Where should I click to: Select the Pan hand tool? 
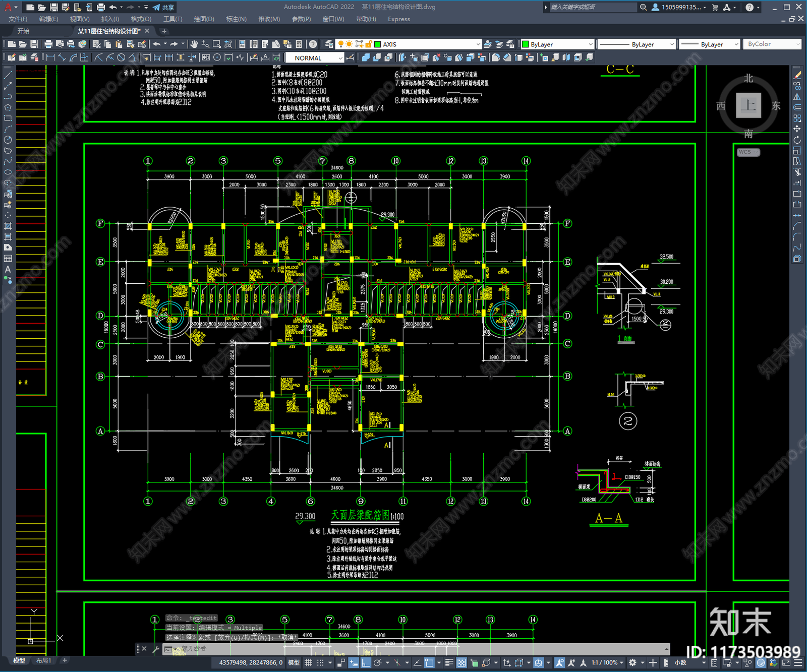[x=194, y=44]
